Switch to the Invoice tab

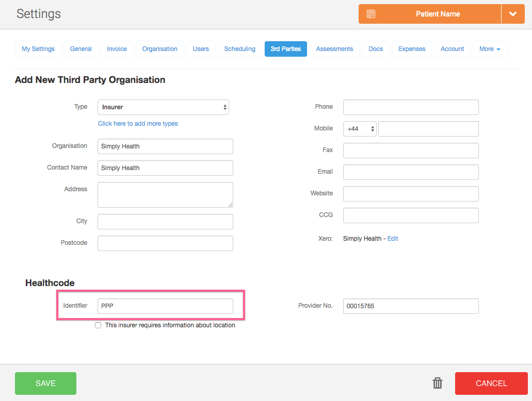click(117, 49)
